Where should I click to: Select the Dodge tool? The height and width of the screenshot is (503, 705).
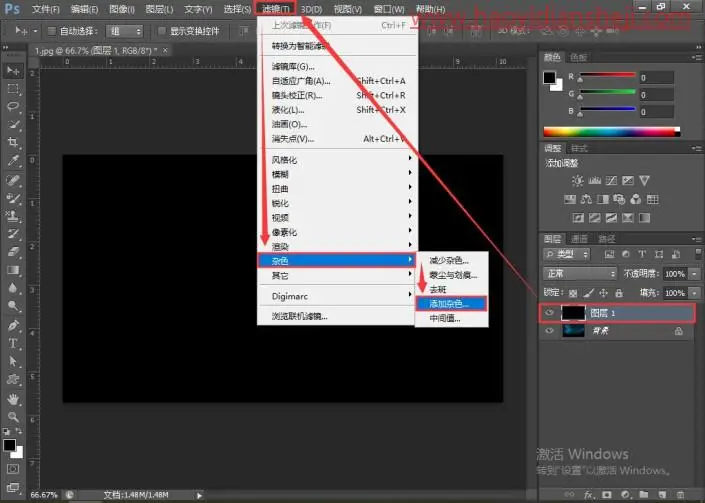(13, 306)
